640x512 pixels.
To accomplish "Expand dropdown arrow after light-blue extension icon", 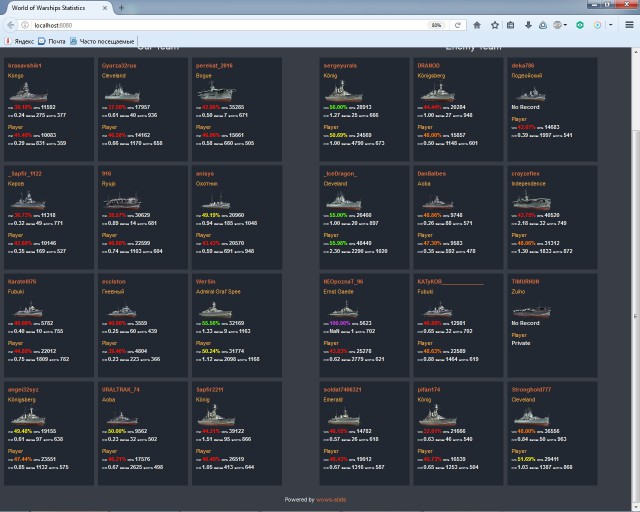I will pyautogui.click(x=611, y=25).
